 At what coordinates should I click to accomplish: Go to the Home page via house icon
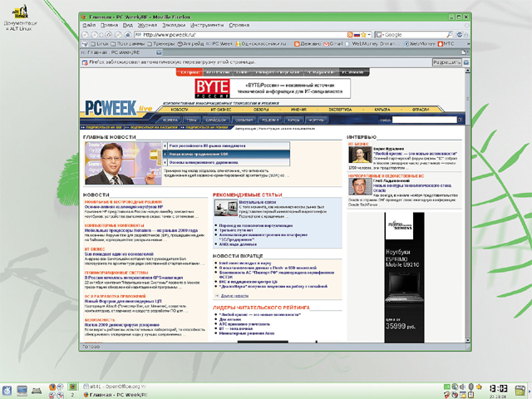(127, 35)
